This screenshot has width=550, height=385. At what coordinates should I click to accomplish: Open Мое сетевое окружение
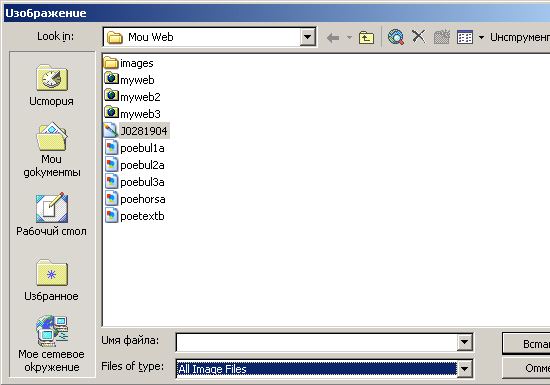point(52,344)
